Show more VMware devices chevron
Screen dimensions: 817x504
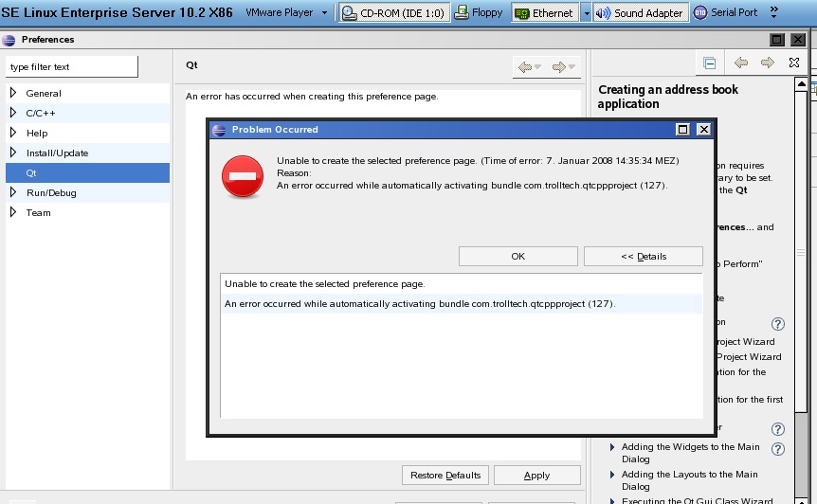(773, 12)
